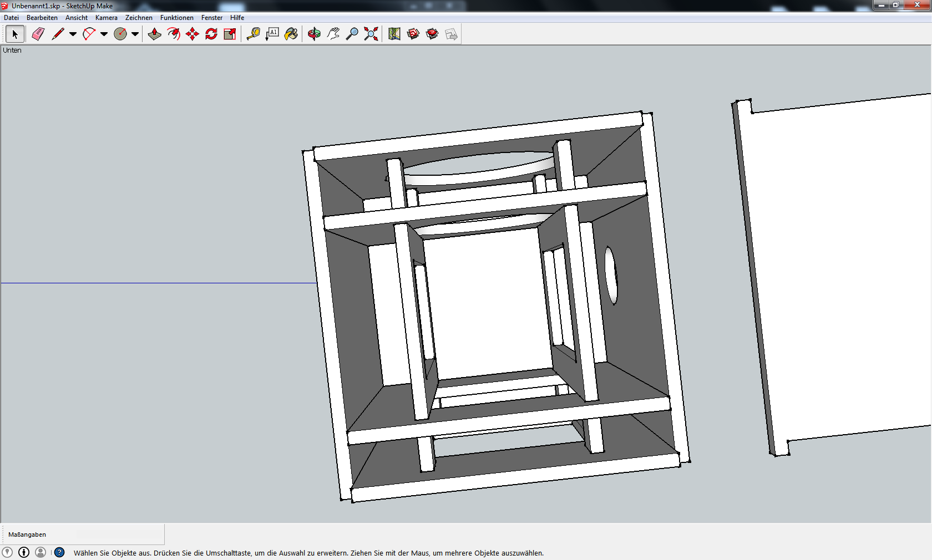
Task: Click the Zoom Extents icon
Action: pos(371,34)
